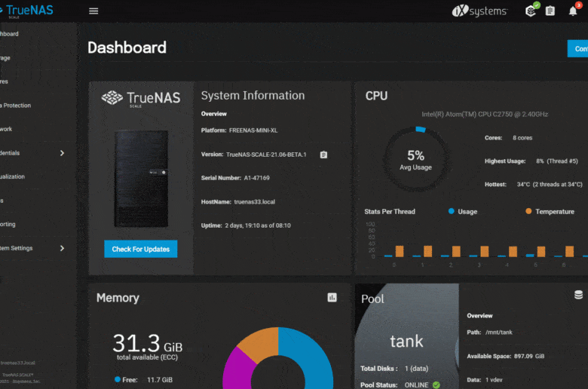The image size is (588, 389).
Task: Open the alerts bell notifications
Action: click(x=573, y=11)
